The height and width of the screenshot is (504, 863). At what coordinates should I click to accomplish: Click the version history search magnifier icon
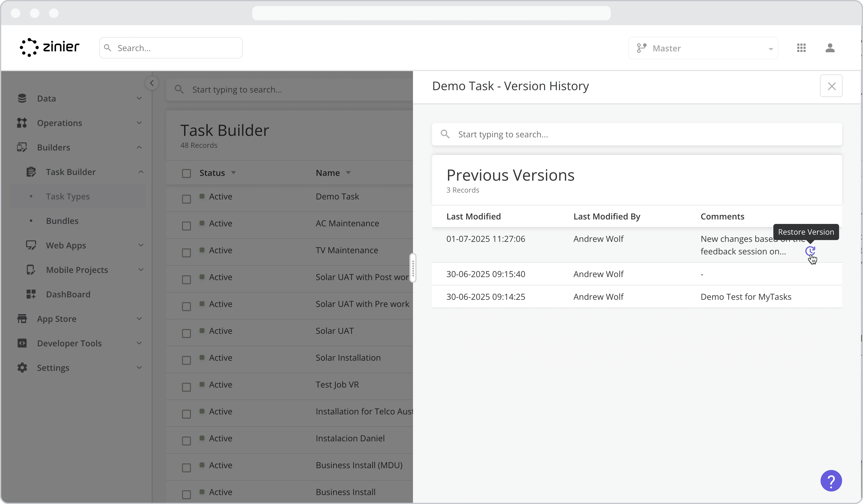click(x=445, y=134)
